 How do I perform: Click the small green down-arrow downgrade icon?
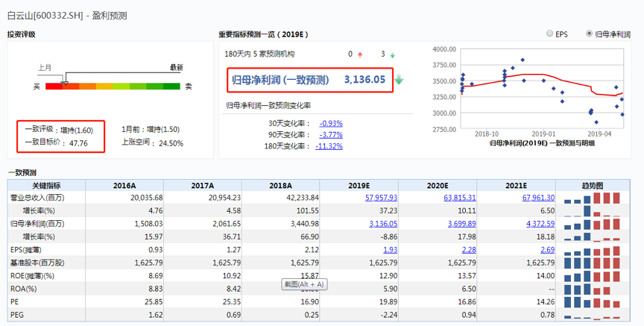pos(393,54)
